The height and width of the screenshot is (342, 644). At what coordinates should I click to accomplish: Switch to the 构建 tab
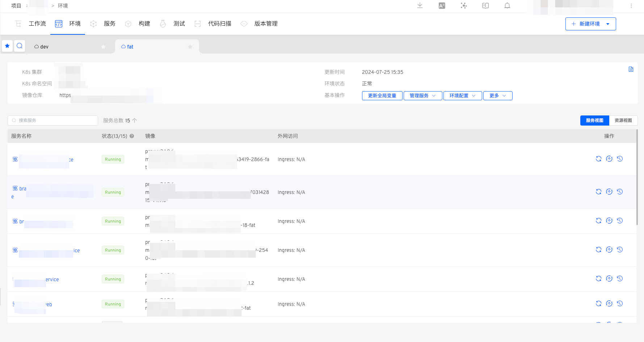(138, 24)
